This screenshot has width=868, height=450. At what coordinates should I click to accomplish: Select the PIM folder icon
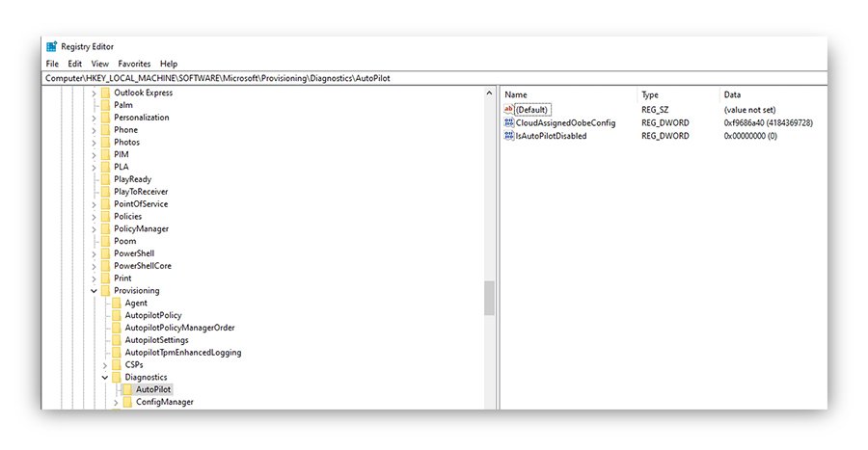pyautogui.click(x=105, y=154)
